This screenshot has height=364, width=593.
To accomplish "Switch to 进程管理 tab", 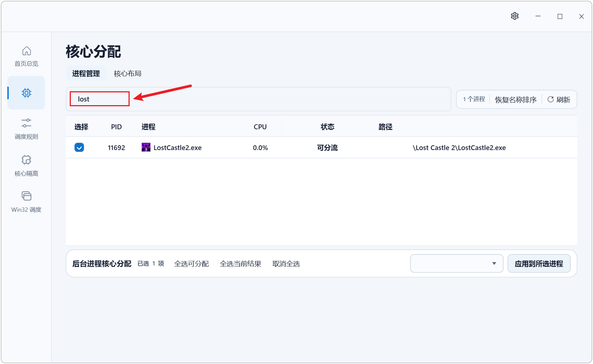I will [x=86, y=73].
